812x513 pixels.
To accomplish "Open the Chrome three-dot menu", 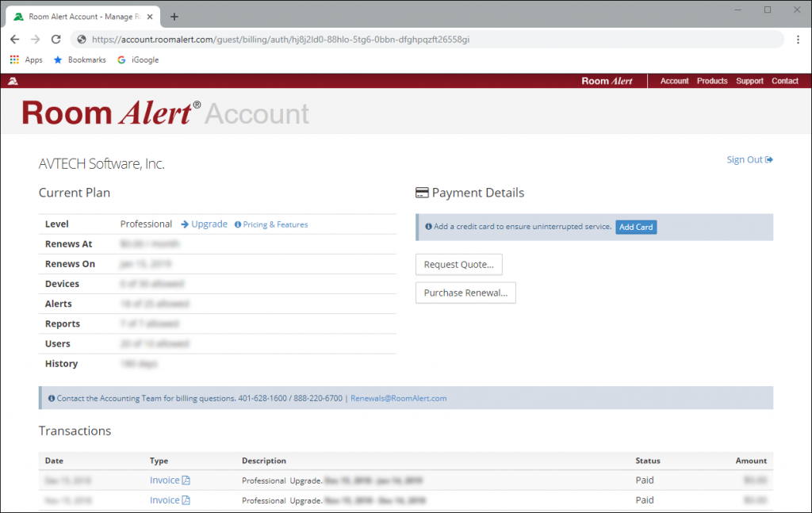I will point(797,37).
